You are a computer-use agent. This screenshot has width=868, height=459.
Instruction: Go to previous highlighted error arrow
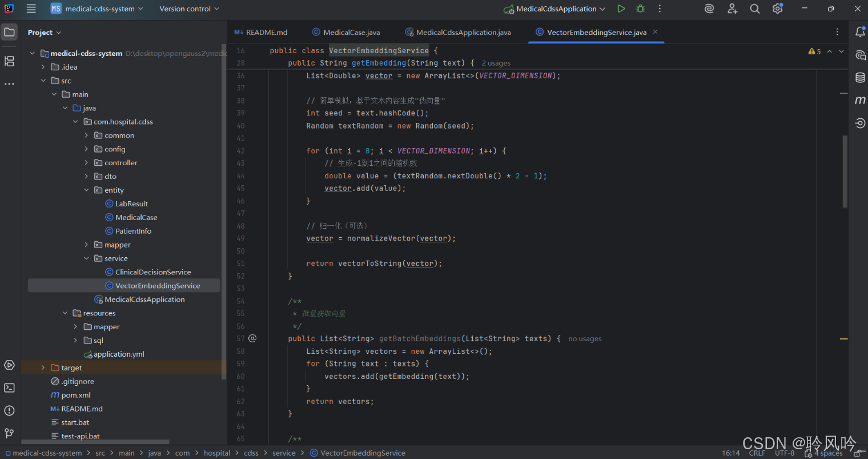[830, 51]
